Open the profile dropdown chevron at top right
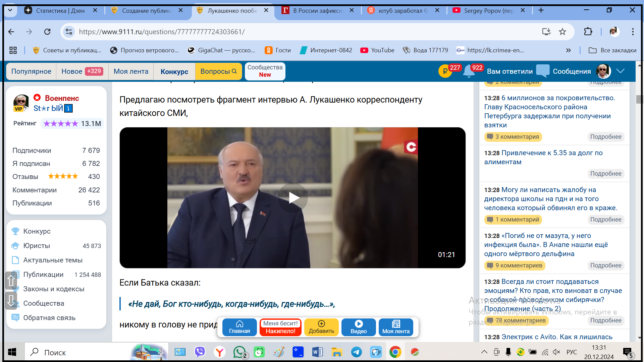644x362 pixels. pyautogui.click(x=621, y=71)
